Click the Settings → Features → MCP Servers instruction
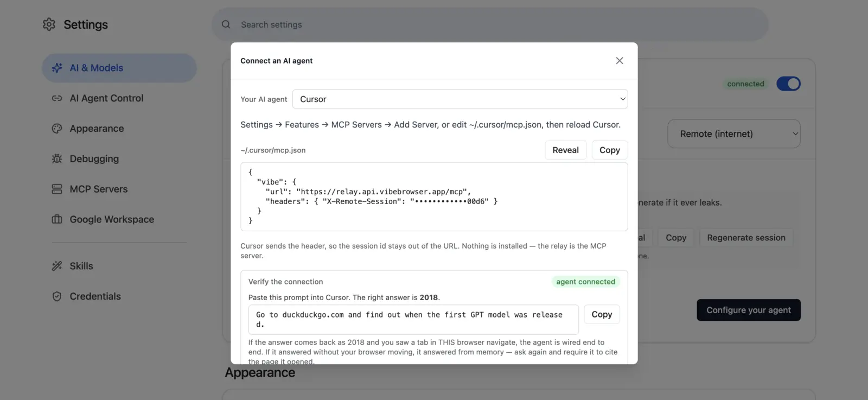Screen dimensions: 868x400 point(430,125)
